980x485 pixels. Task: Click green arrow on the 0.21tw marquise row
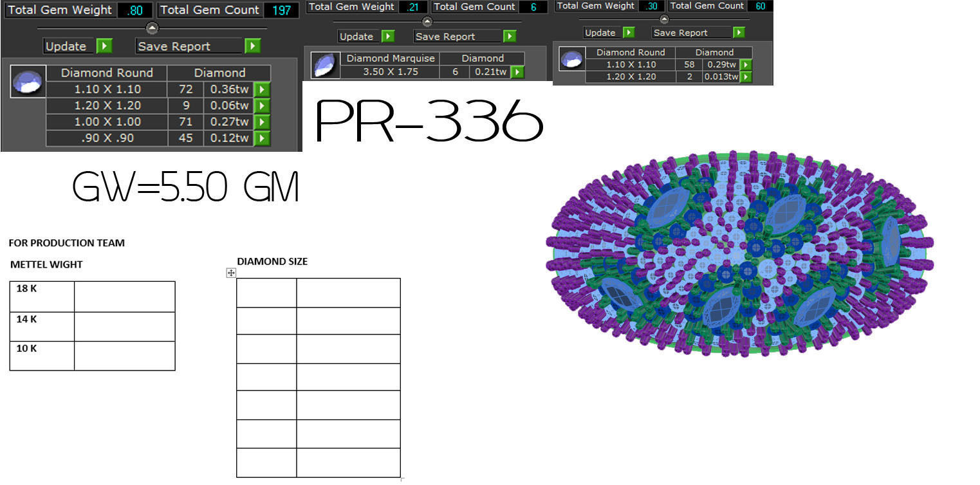tap(517, 72)
